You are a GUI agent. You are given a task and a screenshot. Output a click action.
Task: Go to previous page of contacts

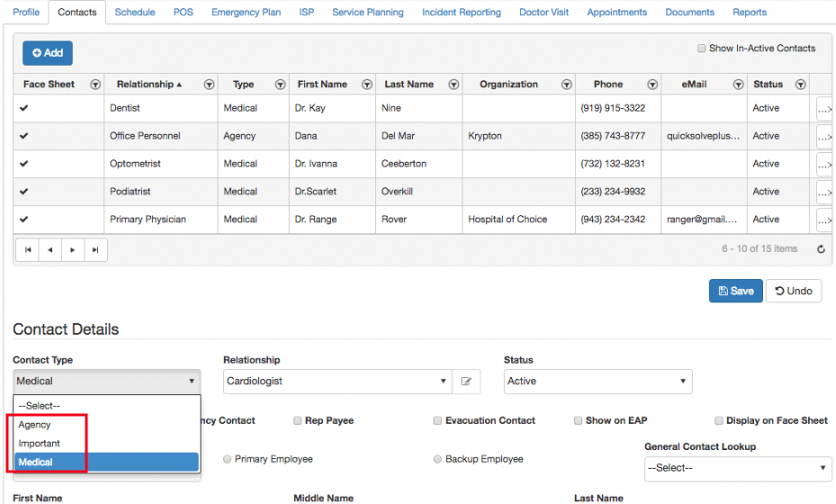point(50,249)
